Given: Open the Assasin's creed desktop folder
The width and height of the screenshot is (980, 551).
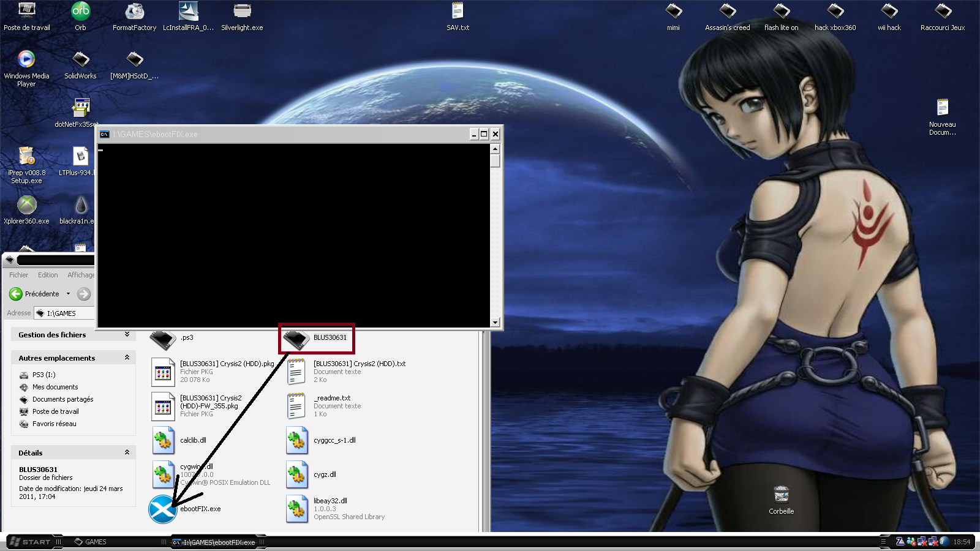Looking at the screenshot, I should pos(727,17).
